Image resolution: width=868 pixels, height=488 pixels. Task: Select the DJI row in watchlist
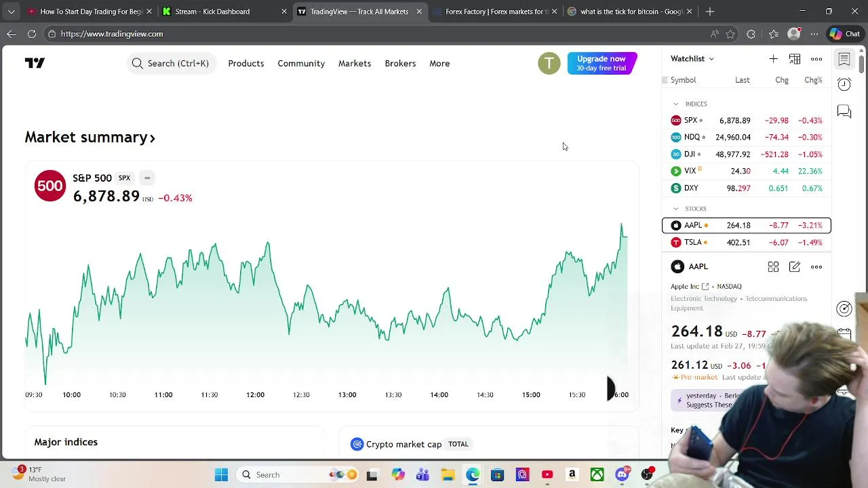click(x=746, y=154)
